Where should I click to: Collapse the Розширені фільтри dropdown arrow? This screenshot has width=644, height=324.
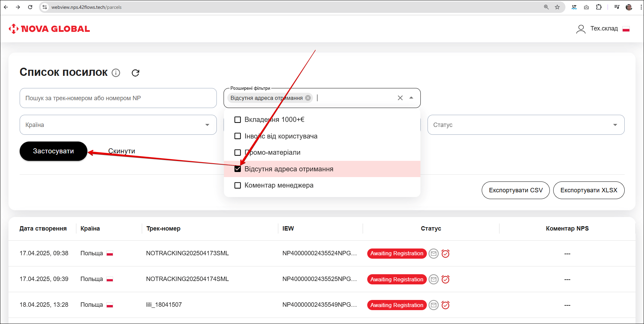pyautogui.click(x=411, y=98)
